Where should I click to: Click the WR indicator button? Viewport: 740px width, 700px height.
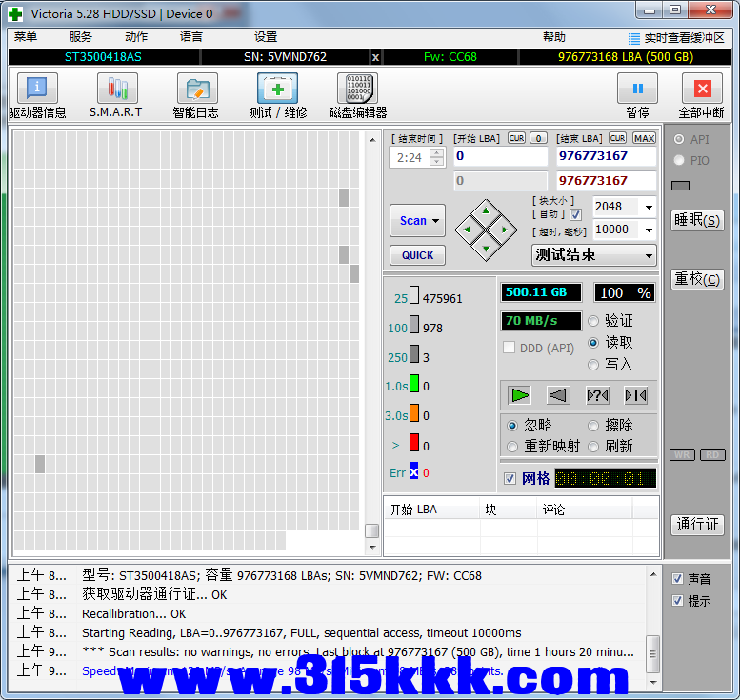coord(682,454)
